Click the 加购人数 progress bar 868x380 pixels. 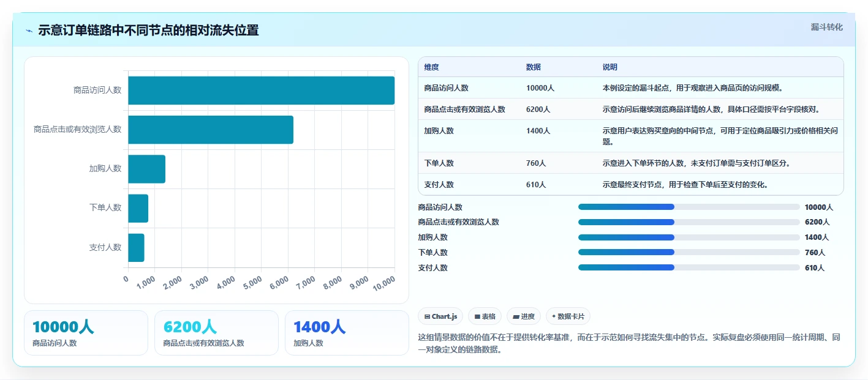[x=689, y=237]
